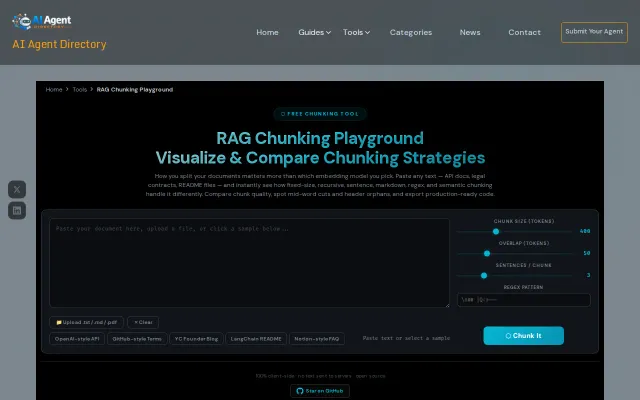
Task: Go to Home breadcrumb link
Action: pyautogui.click(x=54, y=90)
